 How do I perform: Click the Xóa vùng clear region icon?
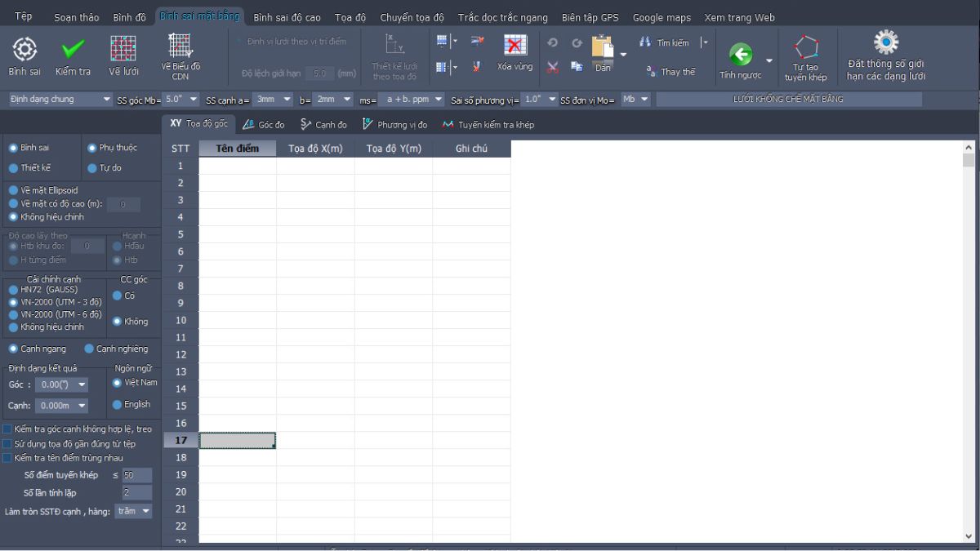[x=514, y=47]
